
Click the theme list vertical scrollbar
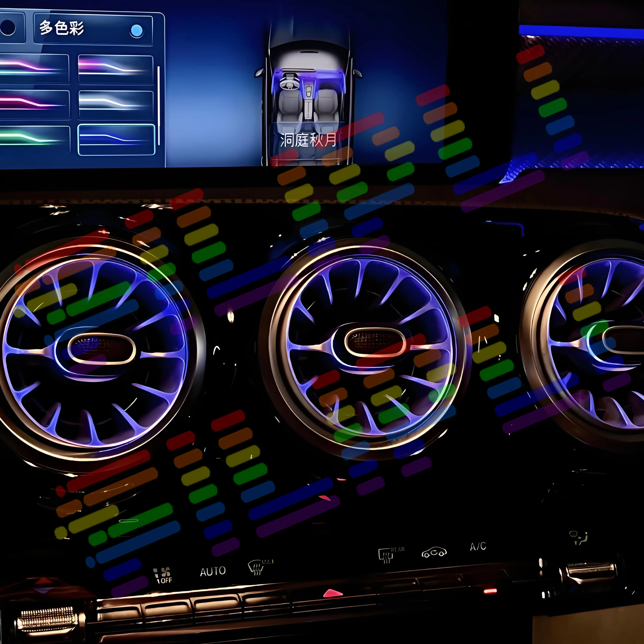coord(159,106)
